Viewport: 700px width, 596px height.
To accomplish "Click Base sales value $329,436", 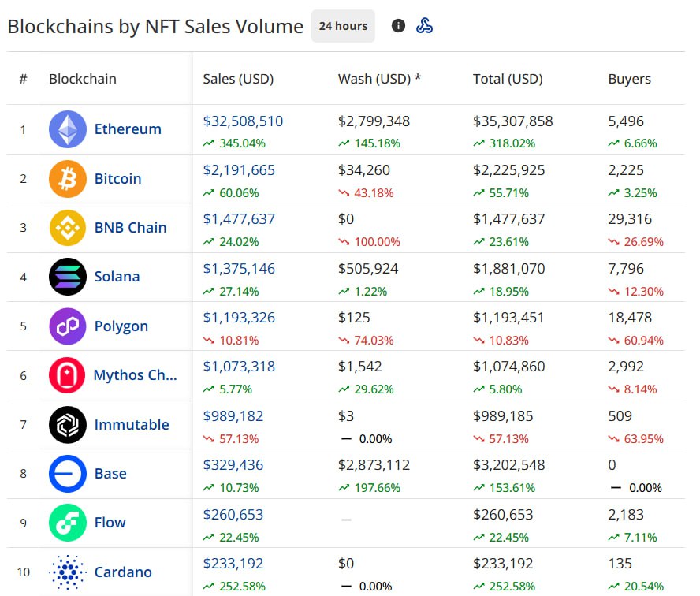I will (x=233, y=465).
